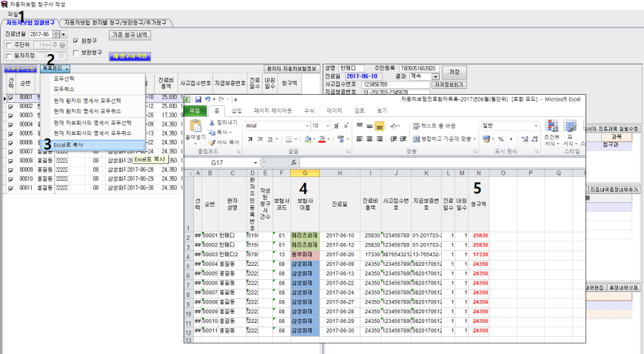Click the 기존 청구 내역 button

tap(130, 36)
